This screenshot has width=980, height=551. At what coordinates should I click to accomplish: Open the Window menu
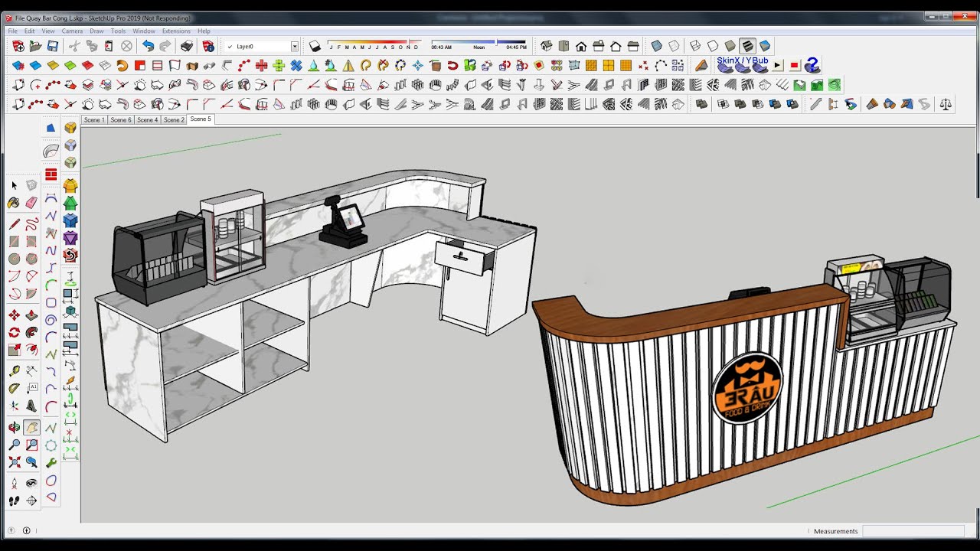144,31
